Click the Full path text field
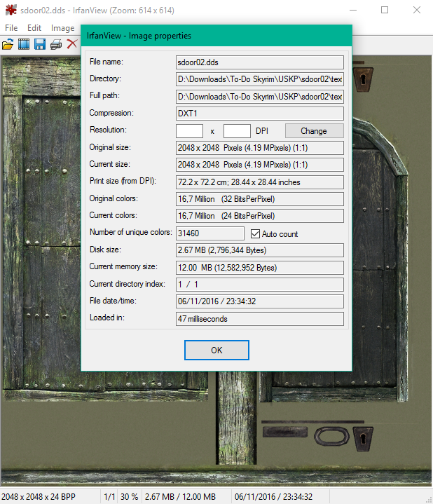 259,97
